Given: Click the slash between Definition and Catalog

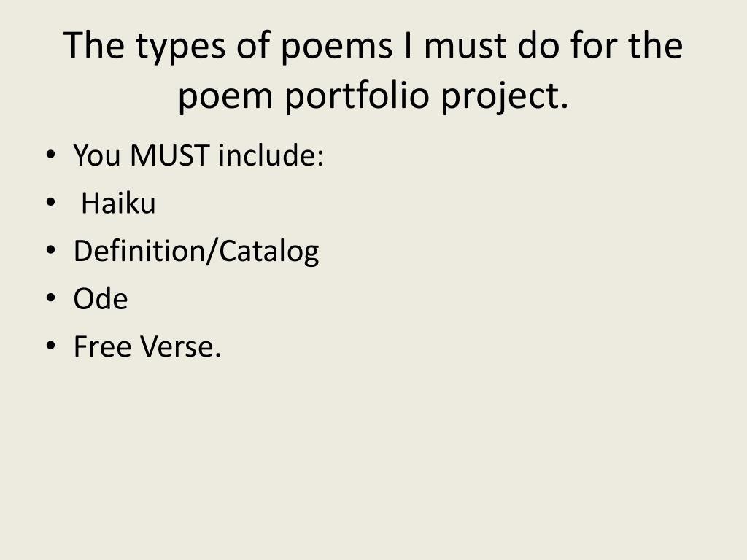Looking at the screenshot, I should (212, 251).
